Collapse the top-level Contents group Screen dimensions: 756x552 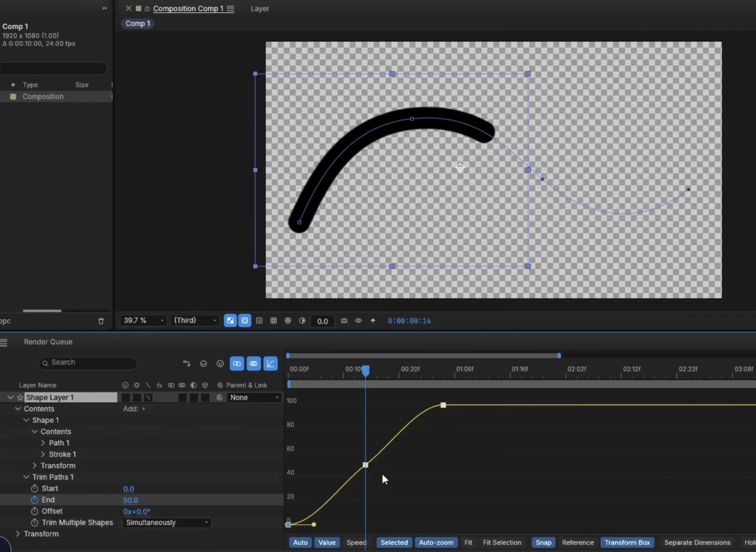click(x=18, y=409)
